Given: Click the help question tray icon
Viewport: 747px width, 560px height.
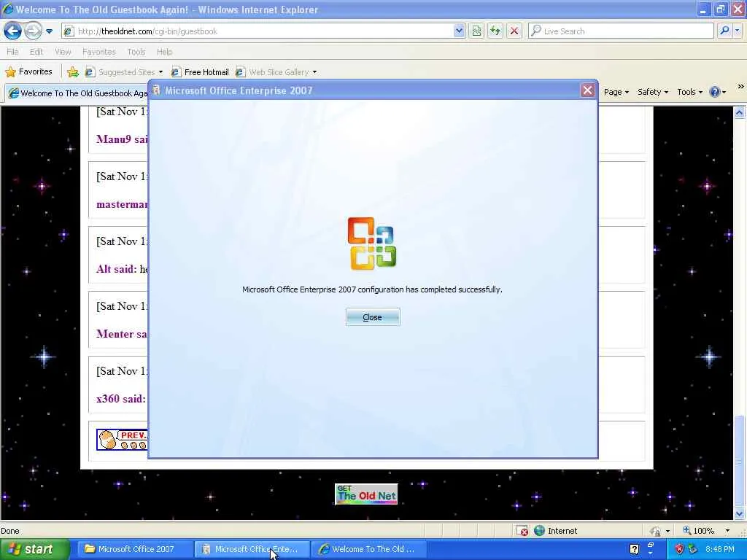Looking at the screenshot, I should click(x=634, y=549).
